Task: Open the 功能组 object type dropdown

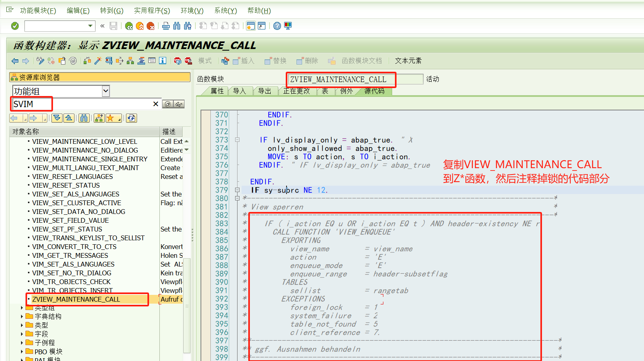Action: click(106, 91)
